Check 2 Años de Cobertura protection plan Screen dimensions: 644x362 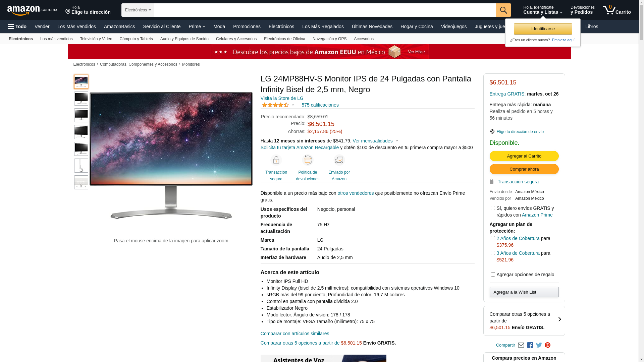coord(493,238)
